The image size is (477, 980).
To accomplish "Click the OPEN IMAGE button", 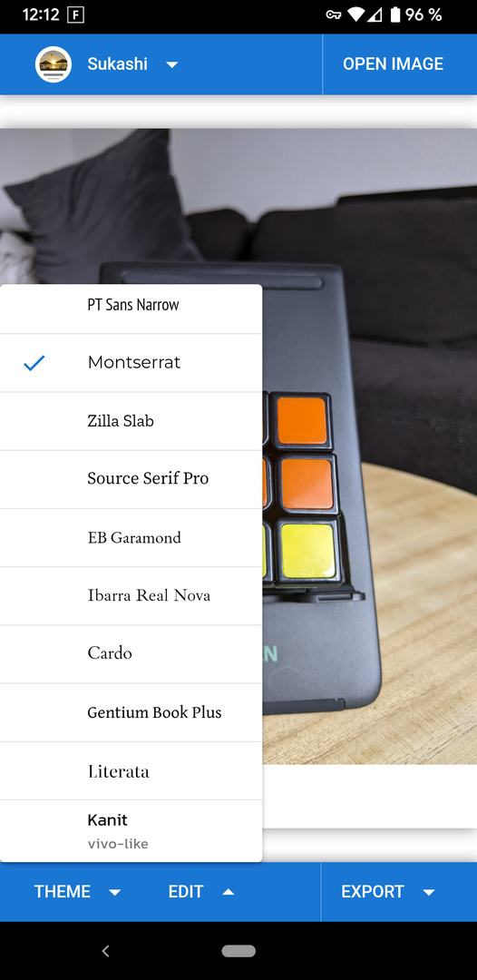I will tap(394, 64).
